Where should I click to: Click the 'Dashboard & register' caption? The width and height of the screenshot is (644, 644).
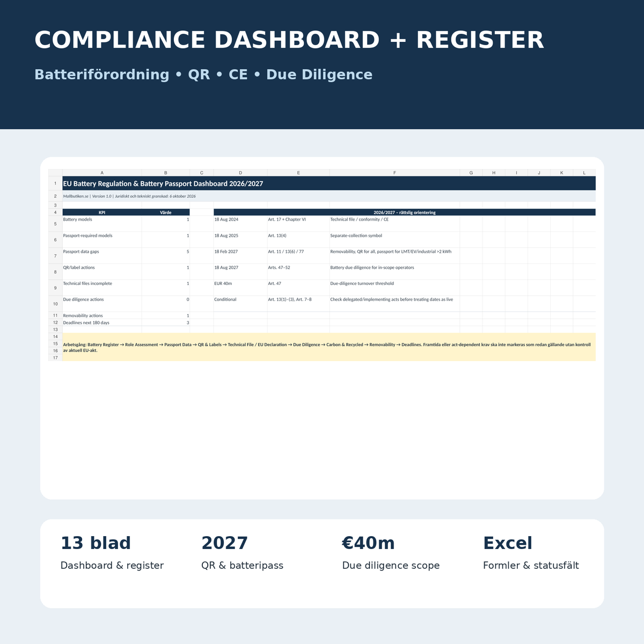click(x=112, y=566)
